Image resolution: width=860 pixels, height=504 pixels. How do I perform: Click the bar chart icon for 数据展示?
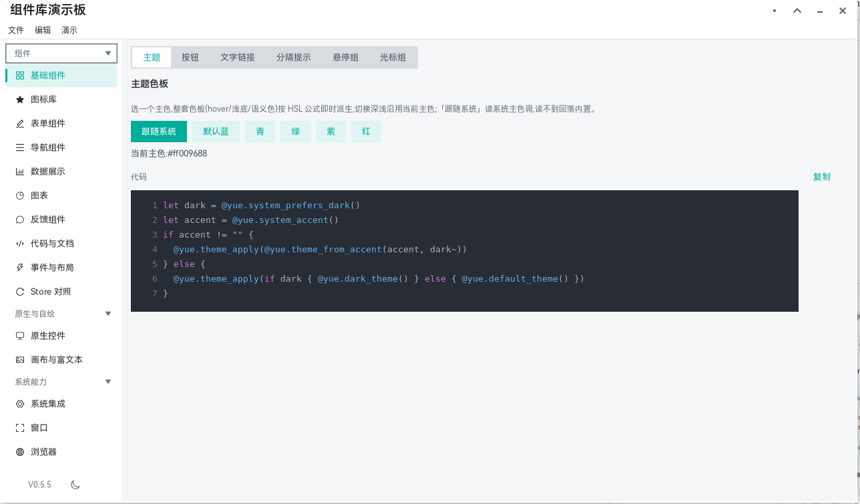click(x=20, y=172)
